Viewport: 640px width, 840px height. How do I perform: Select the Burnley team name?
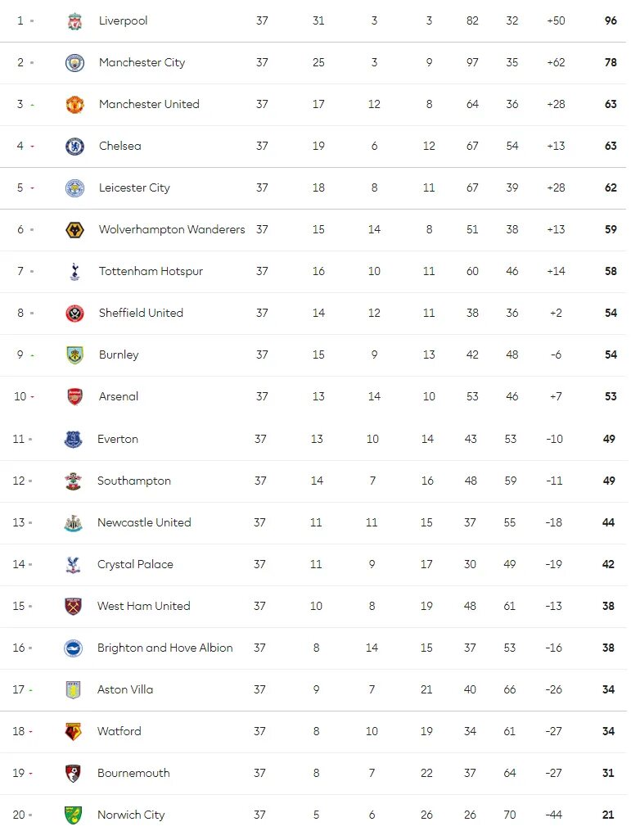point(119,355)
